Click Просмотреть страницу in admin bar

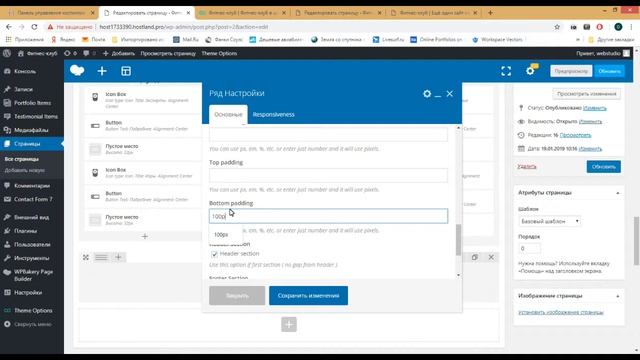[x=168, y=53]
